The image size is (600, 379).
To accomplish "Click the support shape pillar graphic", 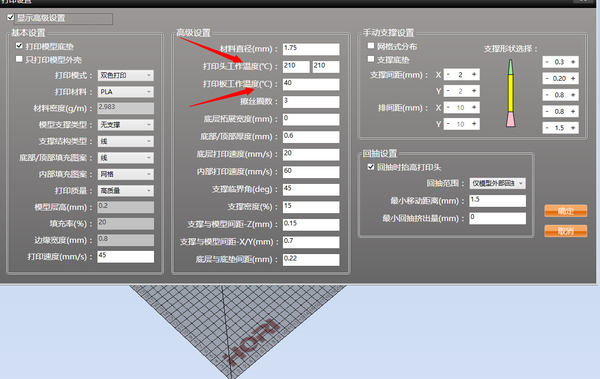I will 510,93.
